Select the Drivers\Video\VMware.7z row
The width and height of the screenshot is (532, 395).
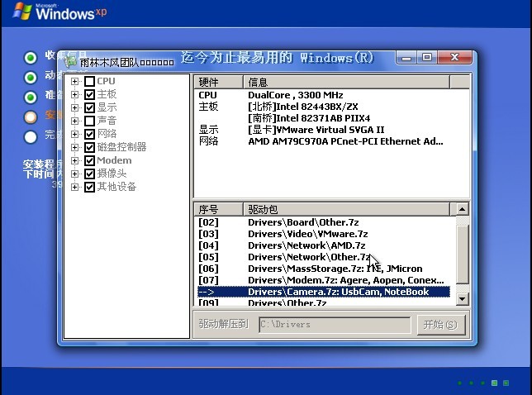[324, 234]
